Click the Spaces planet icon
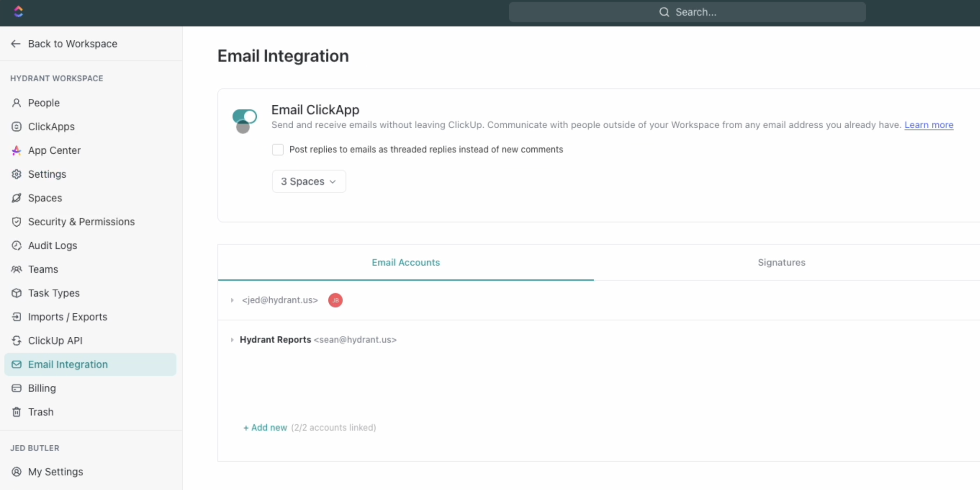Screen dimensions: 980x490 16,198
